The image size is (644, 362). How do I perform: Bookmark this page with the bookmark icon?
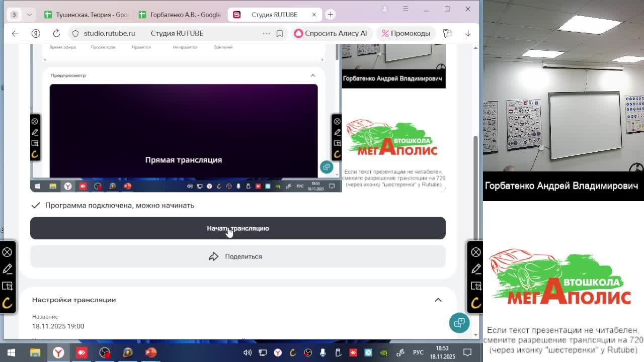280,33
